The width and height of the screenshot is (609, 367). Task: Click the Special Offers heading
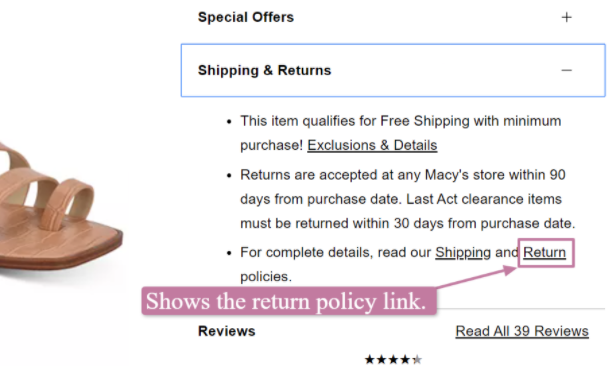pyautogui.click(x=246, y=17)
